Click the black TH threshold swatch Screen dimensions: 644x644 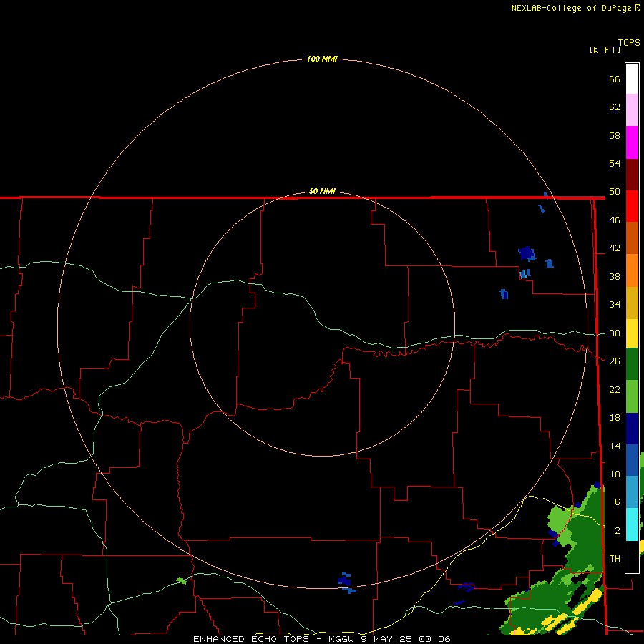[x=632, y=557]
